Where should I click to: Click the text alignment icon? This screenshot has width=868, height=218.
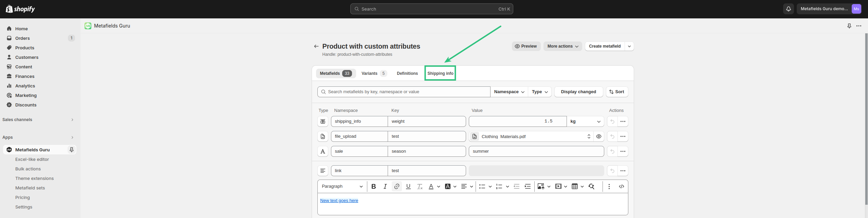(x=464, y=186)
